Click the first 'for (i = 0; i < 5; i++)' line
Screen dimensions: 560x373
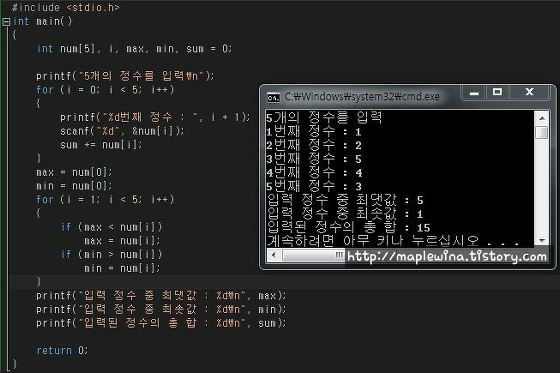tap(105, 90)
